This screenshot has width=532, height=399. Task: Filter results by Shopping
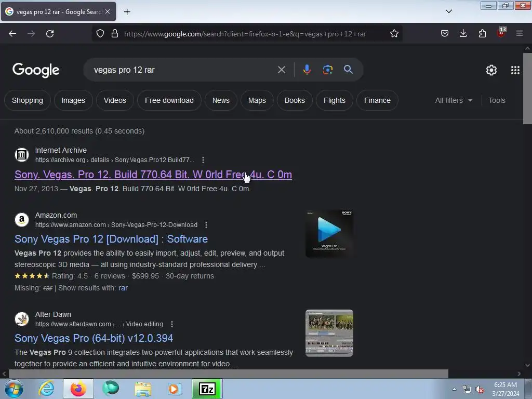[x=28, y=100]
